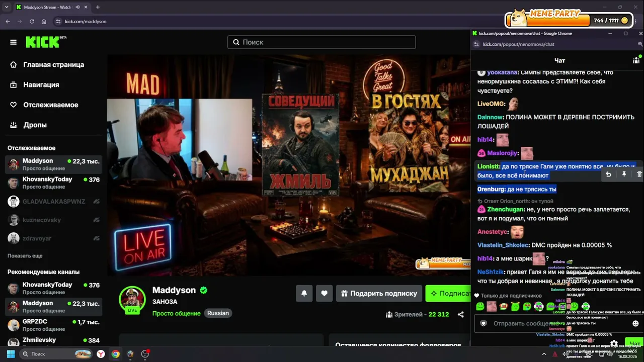Open Zhmilevsky in recommended channels
The height and width of the screenshot is (362, 644).
(53, 342)
